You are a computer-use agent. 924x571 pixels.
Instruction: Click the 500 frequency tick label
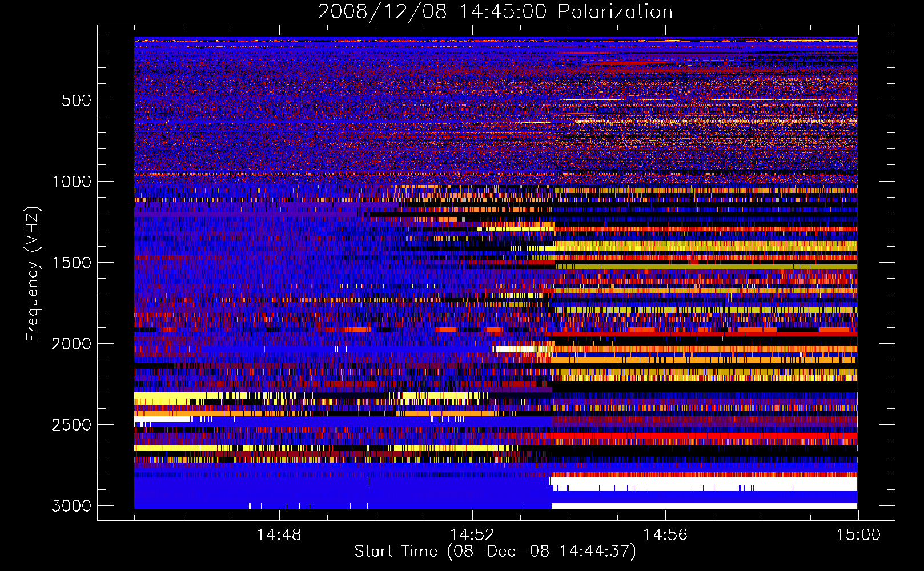tap(77, 100)
